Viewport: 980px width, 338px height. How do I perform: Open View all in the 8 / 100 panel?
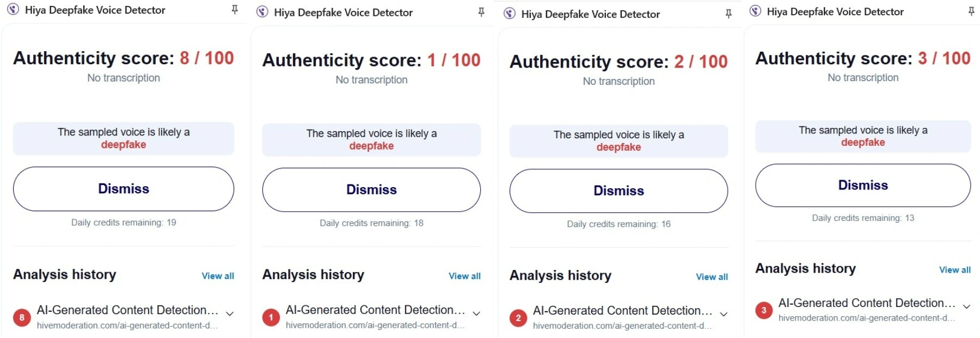218,276
